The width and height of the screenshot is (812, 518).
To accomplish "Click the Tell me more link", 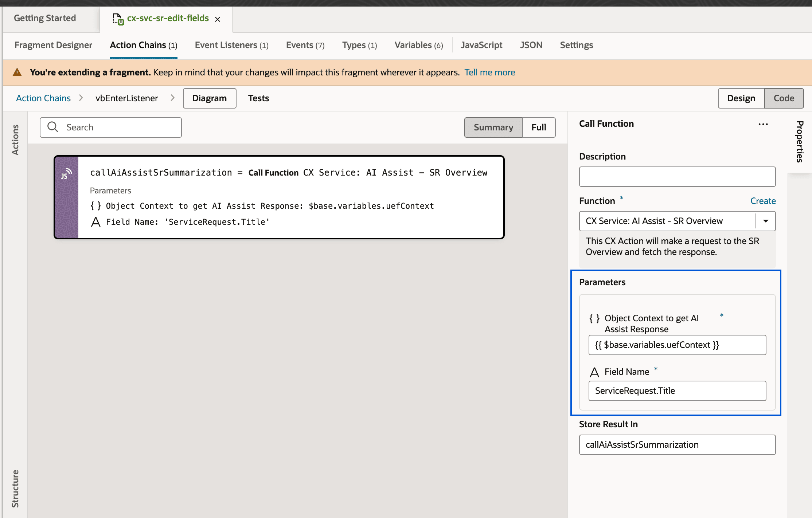I will coord(489,72).
